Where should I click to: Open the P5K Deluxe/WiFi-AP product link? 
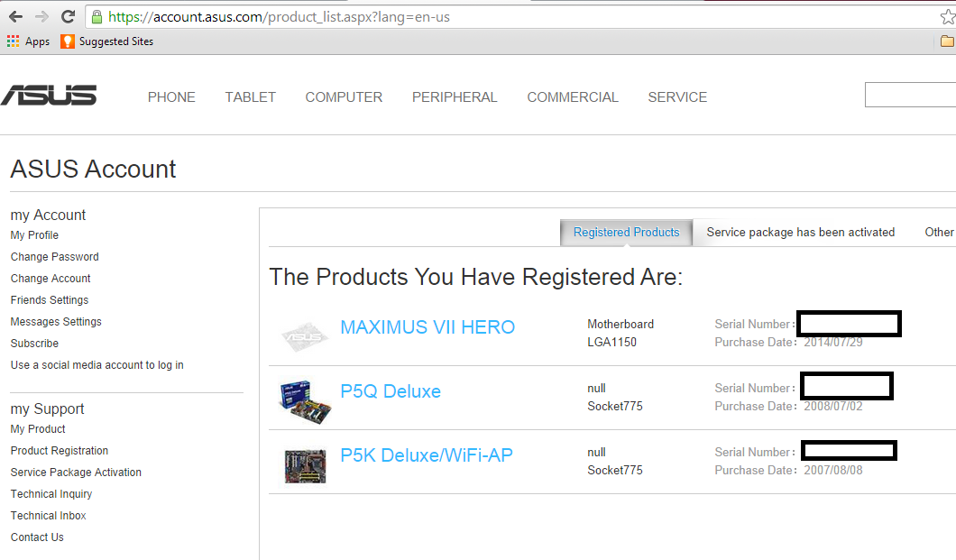pos(427,455)
